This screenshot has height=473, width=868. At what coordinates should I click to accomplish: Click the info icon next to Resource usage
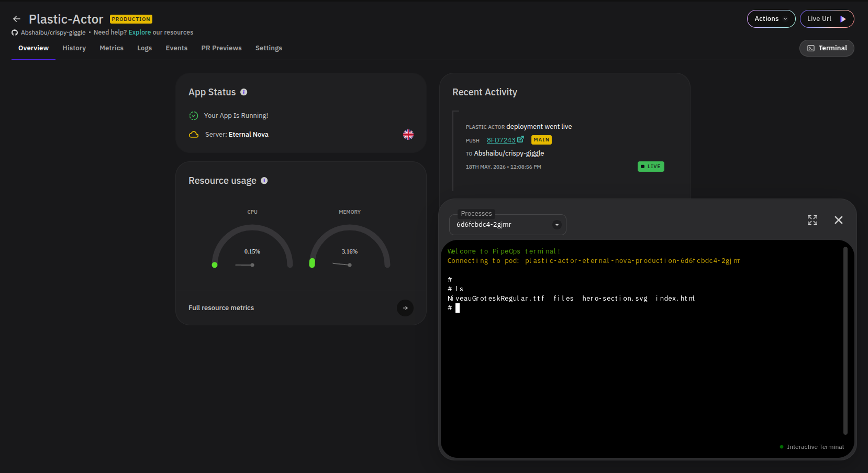click(x=264, y=181)
